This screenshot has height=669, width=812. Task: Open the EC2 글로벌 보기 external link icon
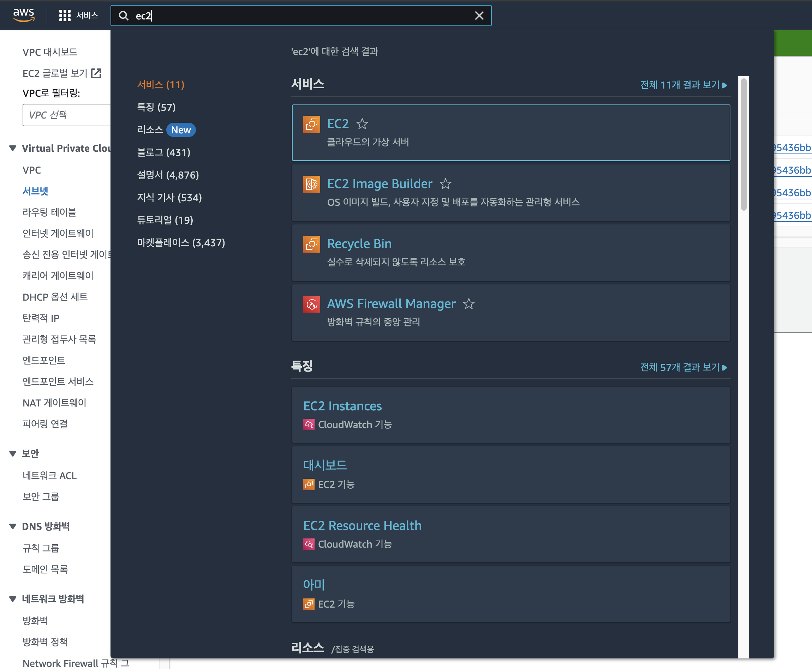pyautogui.click(x=96, y=73)
